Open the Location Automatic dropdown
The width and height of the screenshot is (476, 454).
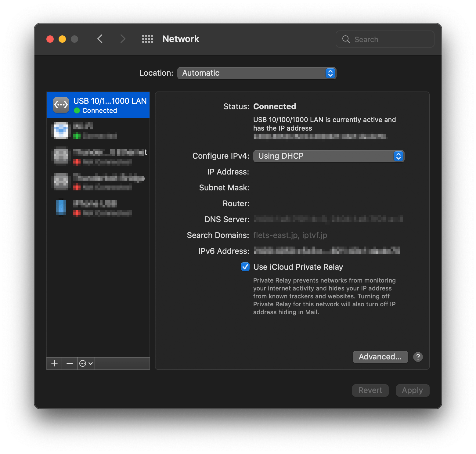point(257,73)
